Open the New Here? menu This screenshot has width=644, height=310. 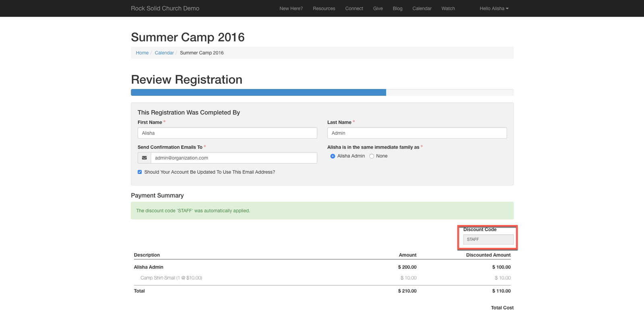[x=291, y=8]
